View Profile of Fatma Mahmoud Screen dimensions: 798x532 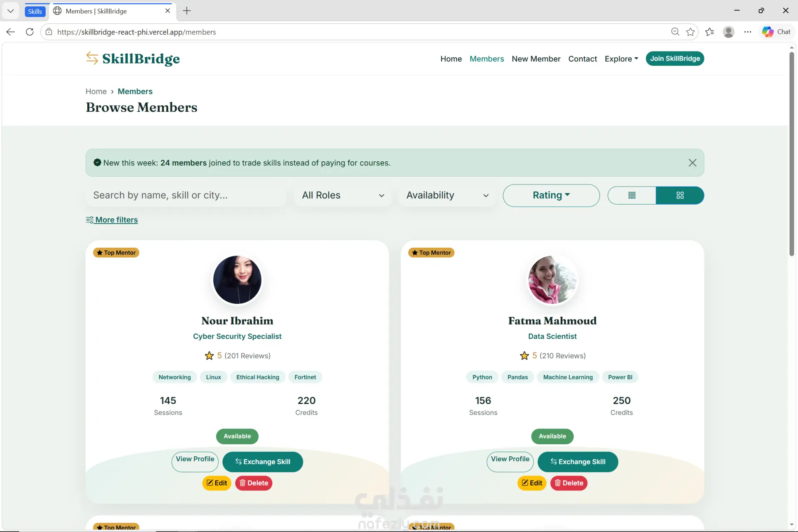(510, 462)
